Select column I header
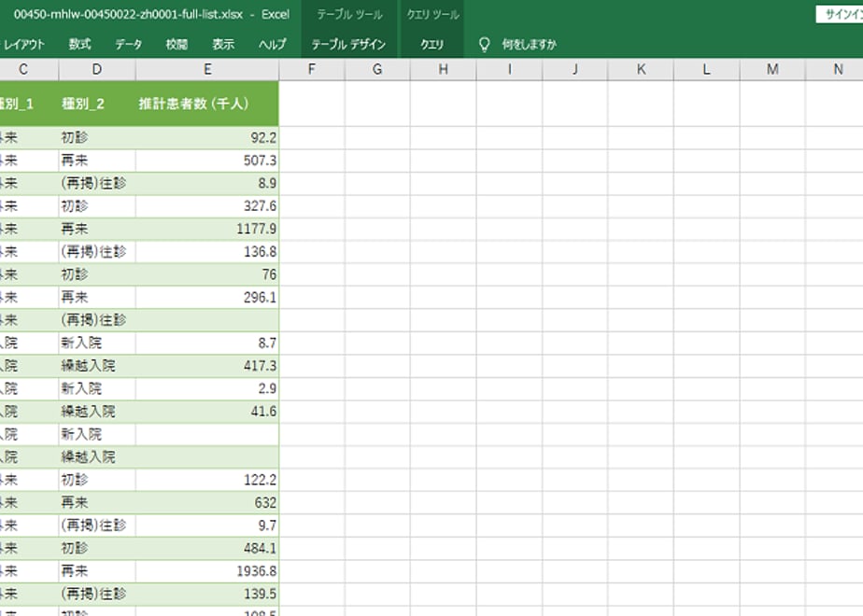 (509, 69)
